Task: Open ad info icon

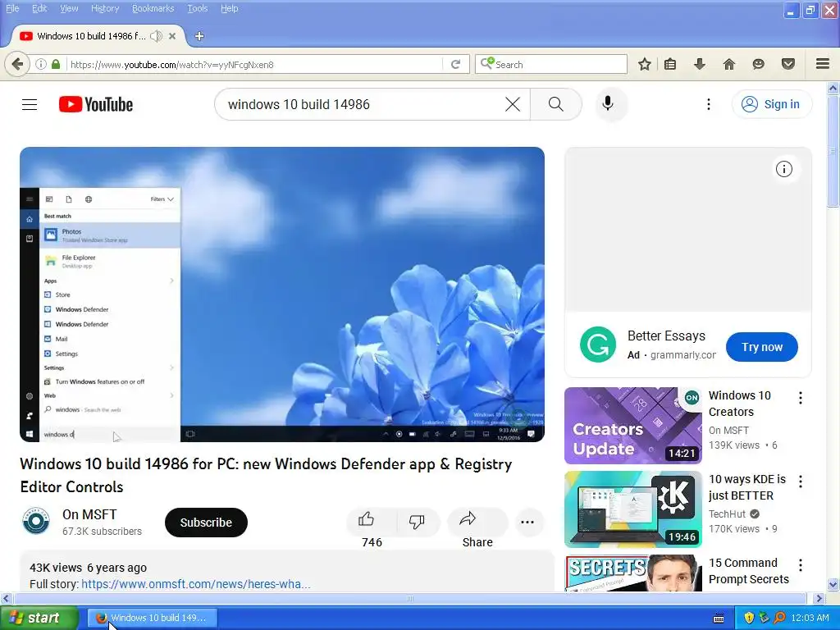Action: [783, 169]
